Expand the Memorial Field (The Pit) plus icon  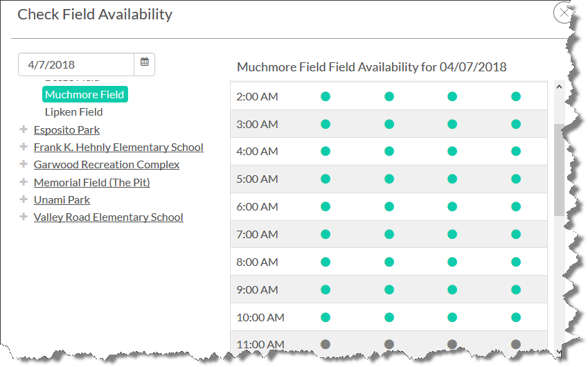pos(24,182)
